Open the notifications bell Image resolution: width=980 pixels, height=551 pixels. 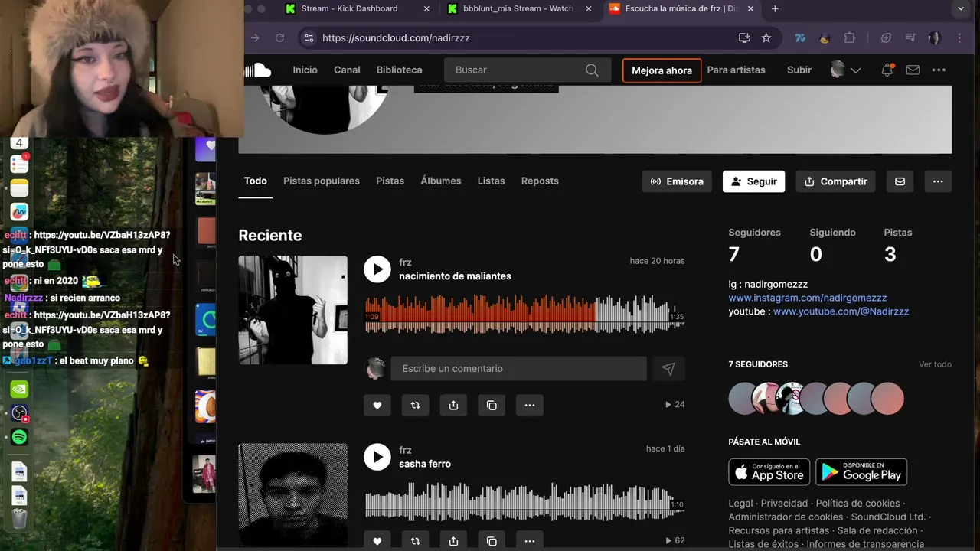tap(887, 70)
